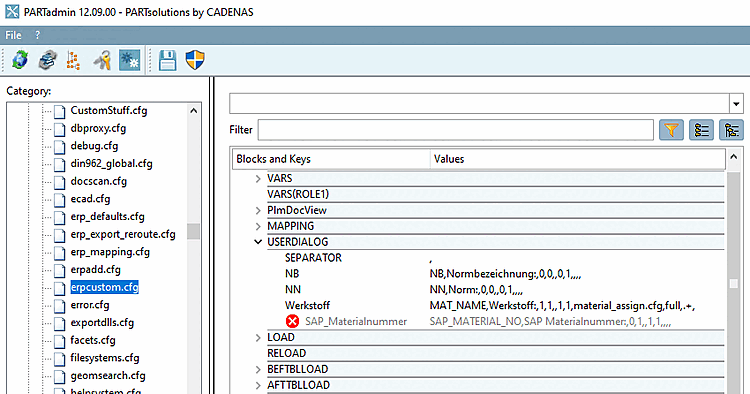Open the ? help menu
The height and width of the screenshot is (394, 750).
coord(37,35)
